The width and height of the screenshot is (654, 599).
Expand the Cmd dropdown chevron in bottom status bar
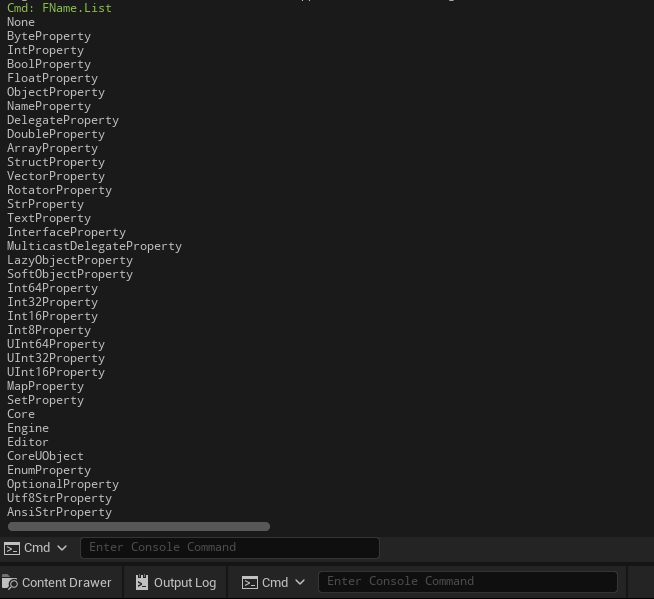300,582
